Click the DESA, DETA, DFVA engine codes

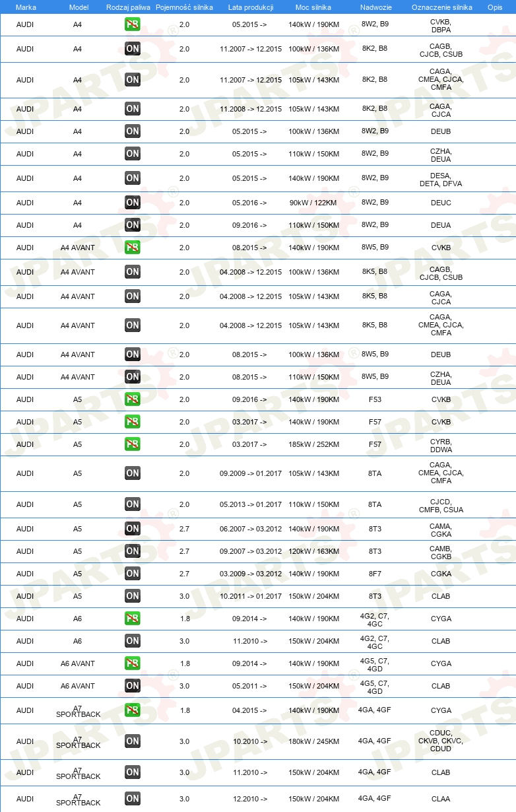(x=441, y=180)
